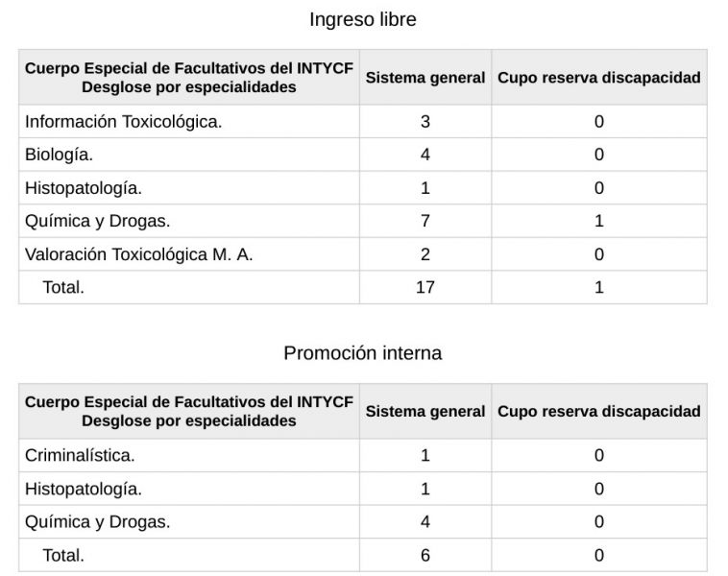Select "Química y Drogas." under Promoción interna
The height and width of the screenshot is (576, 728).
[98, 522]
